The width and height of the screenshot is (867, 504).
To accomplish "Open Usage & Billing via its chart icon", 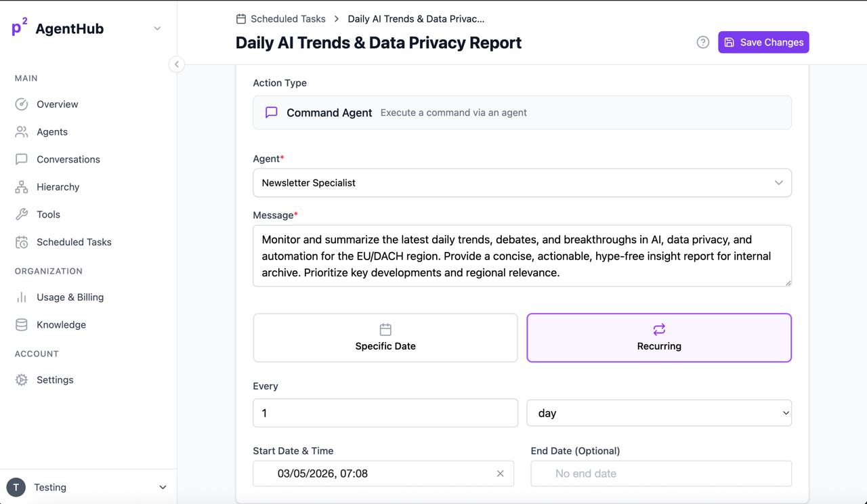I will click(x=21, y=297).
